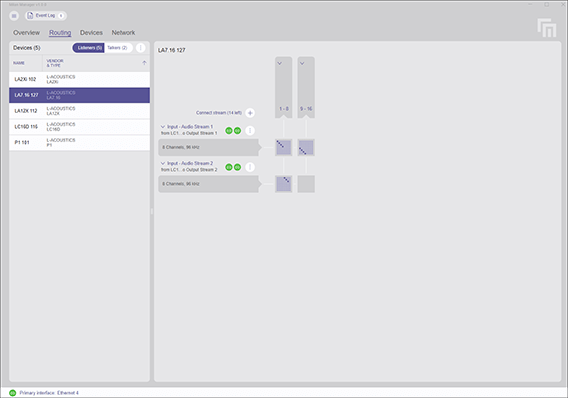Collapse Input Audio Stream 1 section
Image resolution: width=568 pixels, height=398 pixels.
163,127
